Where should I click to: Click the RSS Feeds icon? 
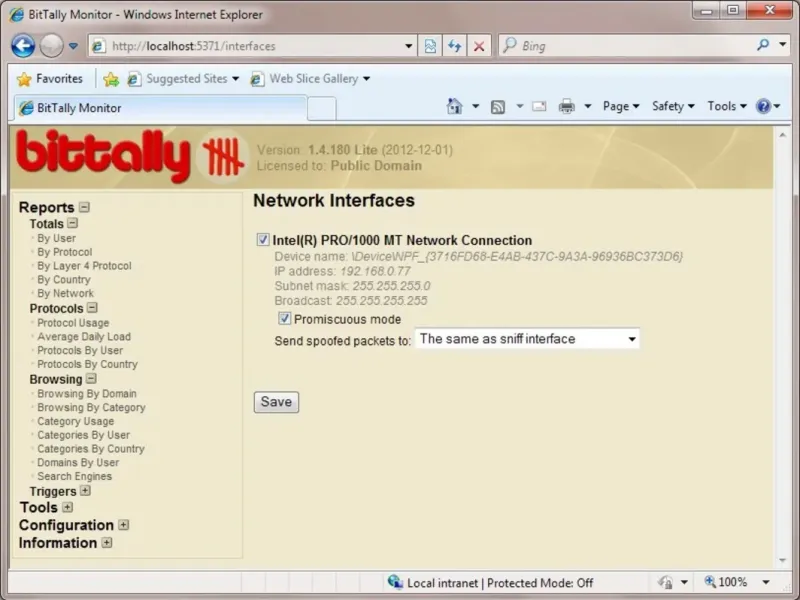point(498,107)
